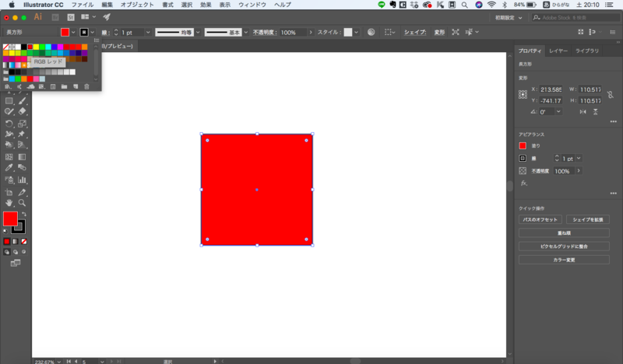This screenshot has height=364, width=623.
Task: Open the ウィンドウ menu
Action: [x=252, y=5]
